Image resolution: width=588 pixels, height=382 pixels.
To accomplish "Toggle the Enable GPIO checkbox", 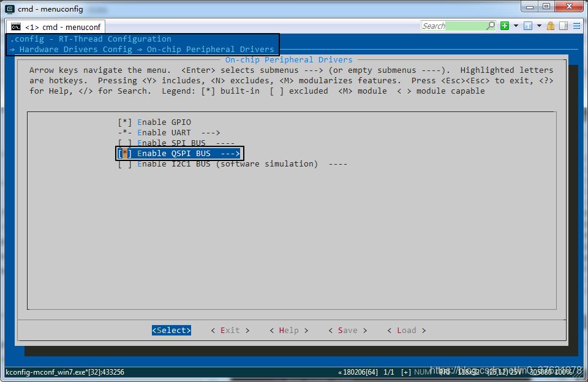I will coord(125,122).
